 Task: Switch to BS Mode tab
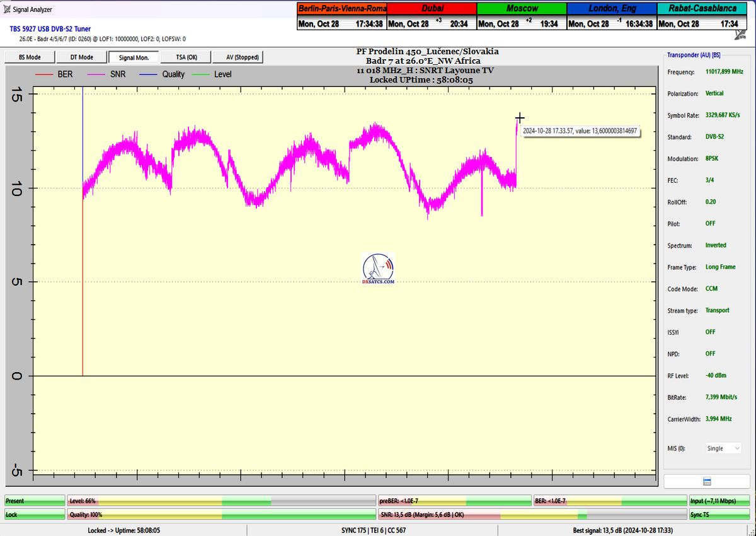point(30,57)
